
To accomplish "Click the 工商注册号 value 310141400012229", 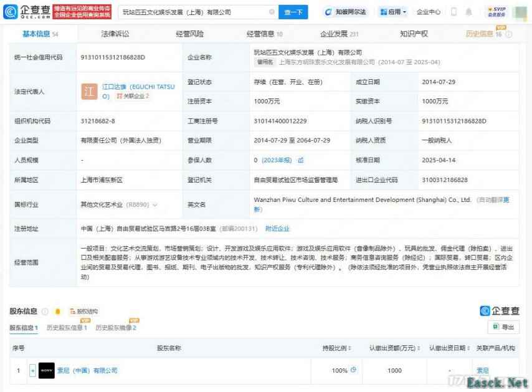I will (280, 121).
